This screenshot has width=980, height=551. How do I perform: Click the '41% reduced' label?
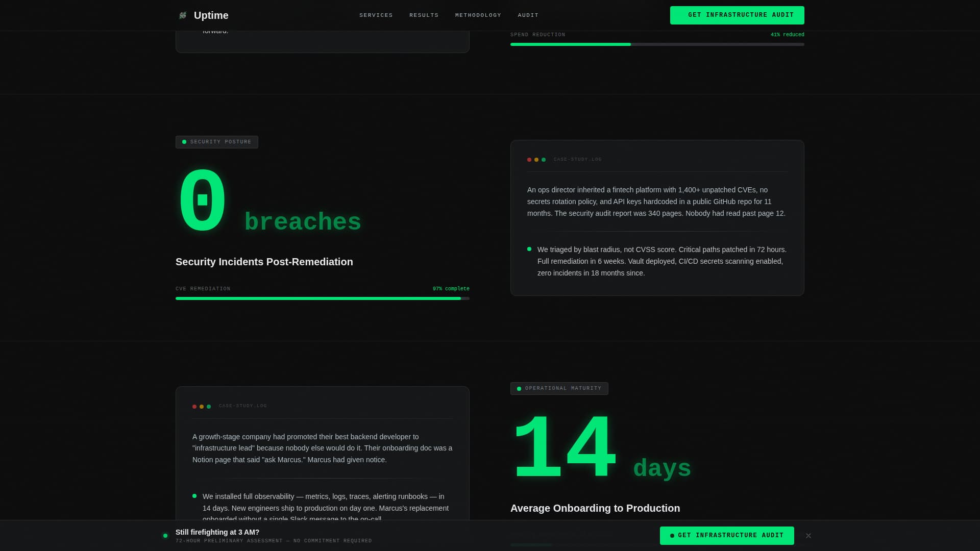click(787, 35)
